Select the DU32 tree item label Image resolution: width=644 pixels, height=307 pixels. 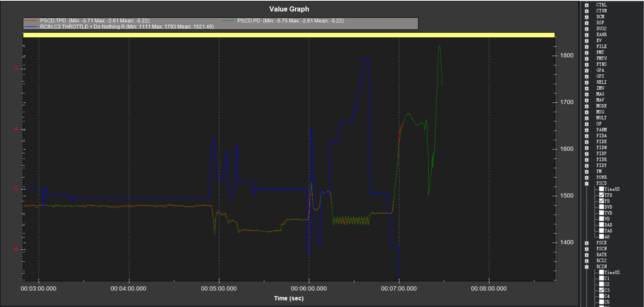coord(601,29)
